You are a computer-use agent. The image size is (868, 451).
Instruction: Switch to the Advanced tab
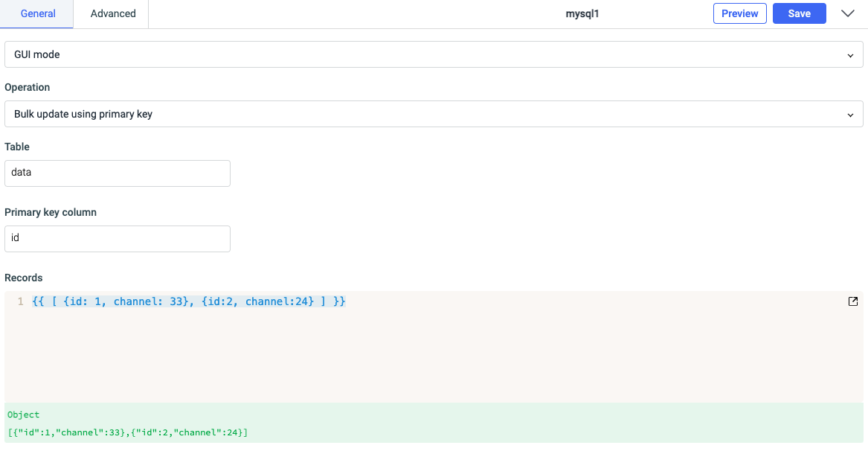pyautogui.click(x=113, y=13)
